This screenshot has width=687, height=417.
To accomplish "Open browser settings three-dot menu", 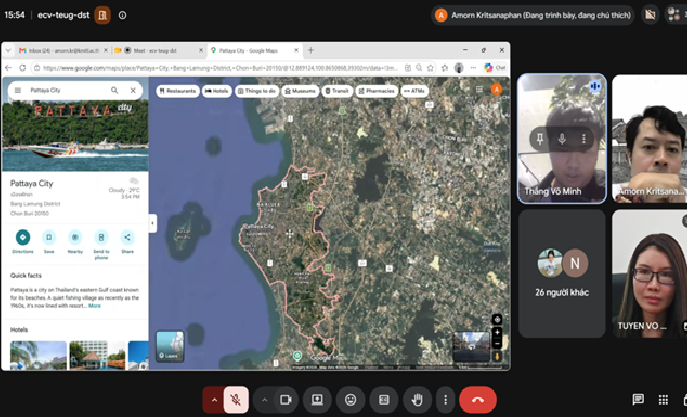I will coord(473,68).
